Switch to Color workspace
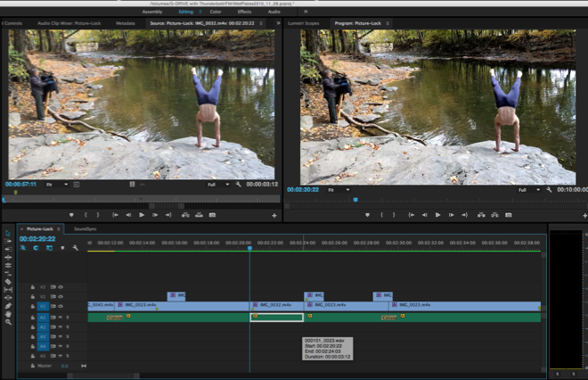The image size is (588, 380). (216, 12)
